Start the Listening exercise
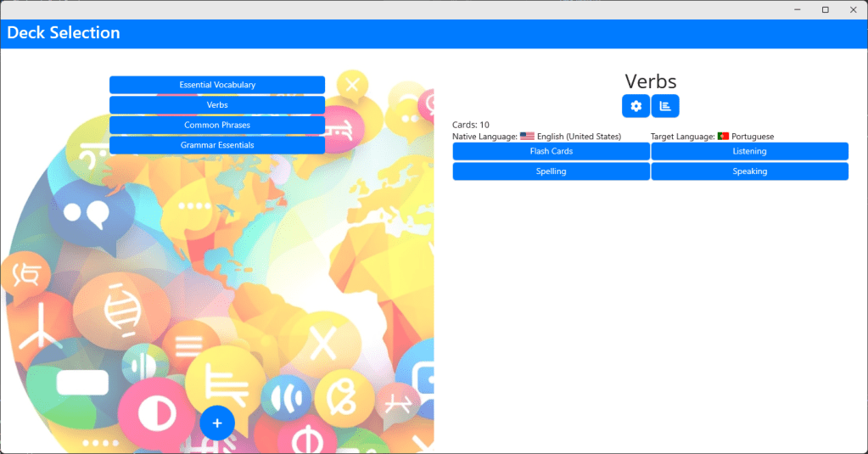 pos(749,151)
